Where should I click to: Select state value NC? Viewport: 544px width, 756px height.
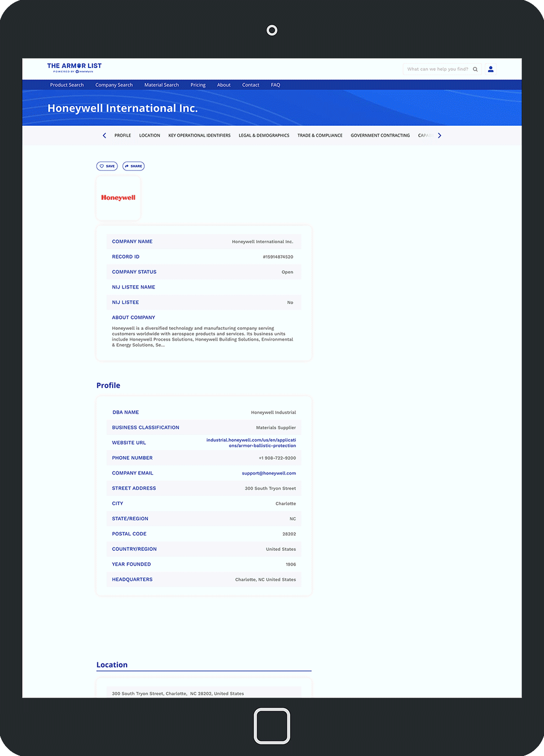[x=293, y=519]
